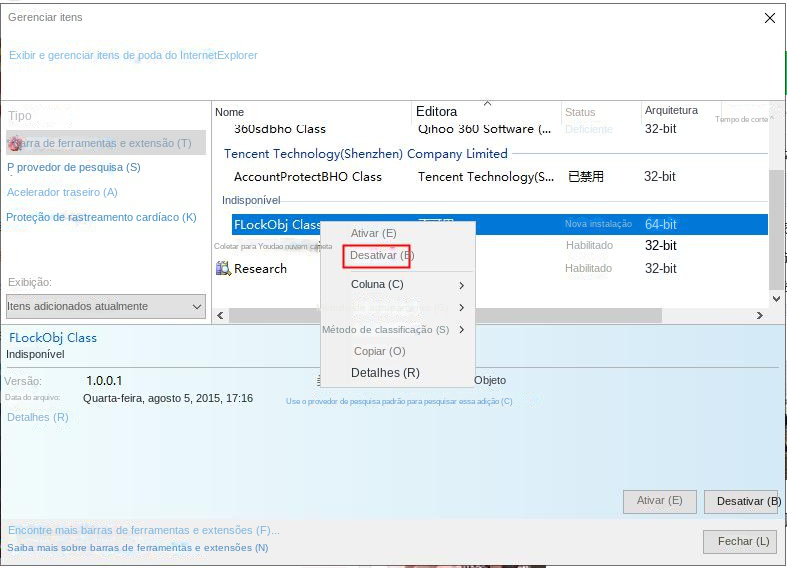Image resolution: width=787 pixels, height=568 pixels.
Task: Open Detalhes (R) link in info pane
Action: pos(38,417)
